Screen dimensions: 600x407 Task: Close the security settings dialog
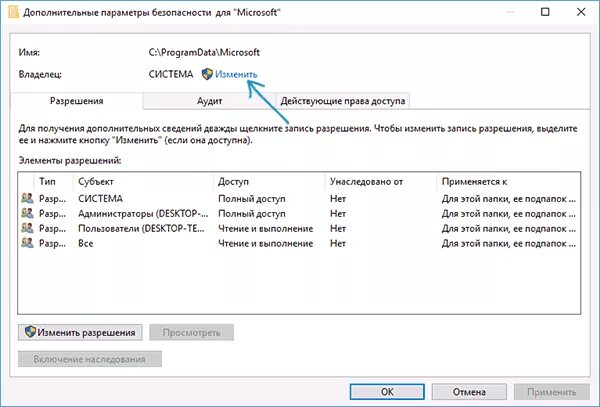tap(581, 12)
